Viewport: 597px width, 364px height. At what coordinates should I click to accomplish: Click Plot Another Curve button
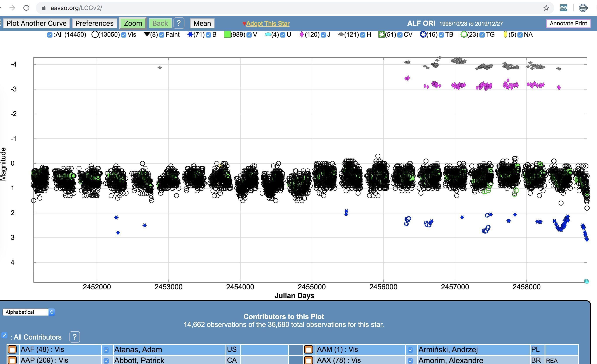coord(36,23)
